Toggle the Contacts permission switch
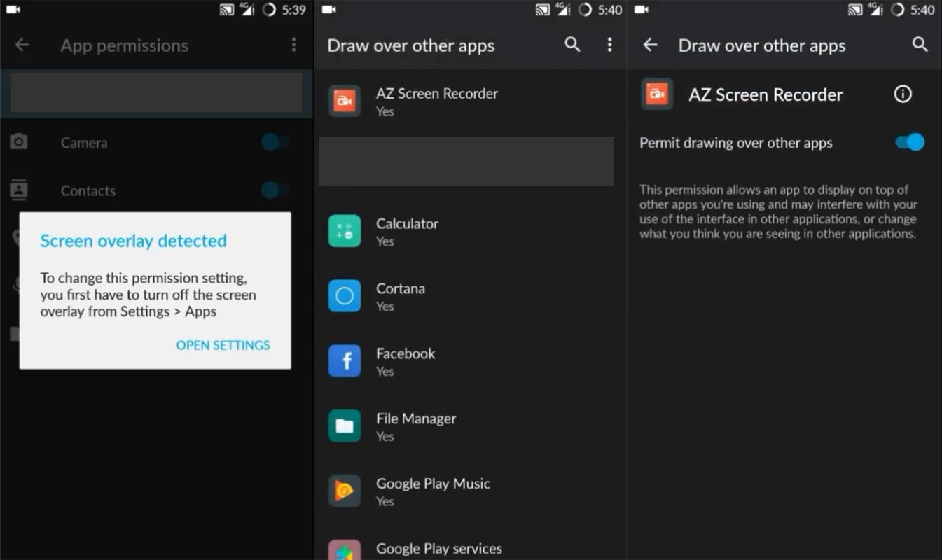942x560 pixels. [x=275, y=190]
